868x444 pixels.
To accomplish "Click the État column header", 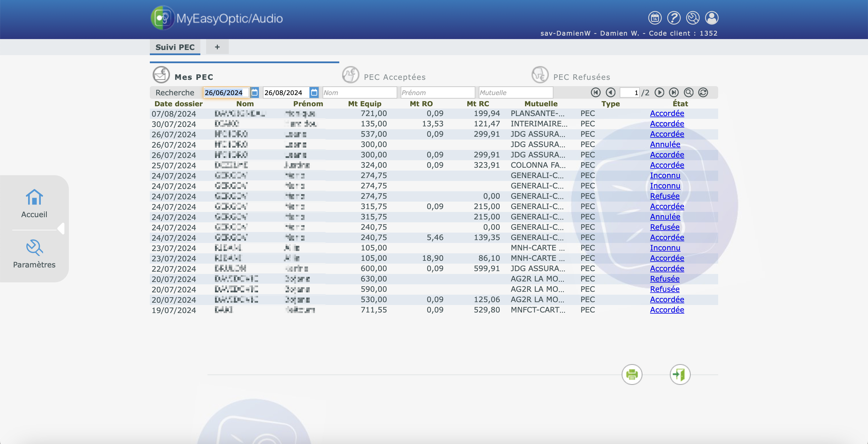I will [x=680, y=104].
